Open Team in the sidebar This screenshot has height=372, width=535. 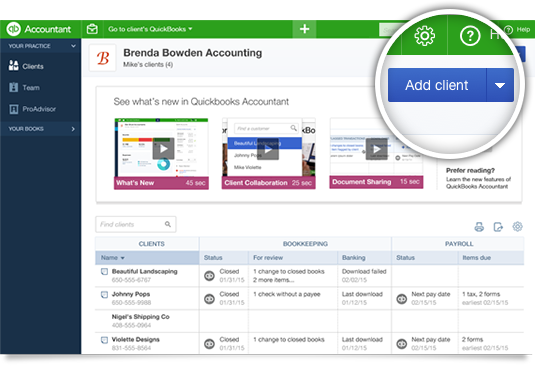[x=31, y=88]
